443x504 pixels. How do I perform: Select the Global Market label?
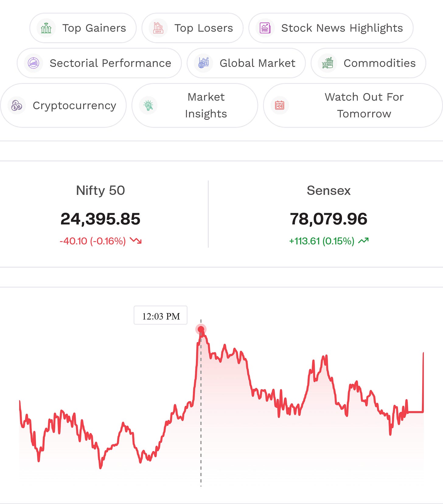pyautogui.click(x=257, y=63)
